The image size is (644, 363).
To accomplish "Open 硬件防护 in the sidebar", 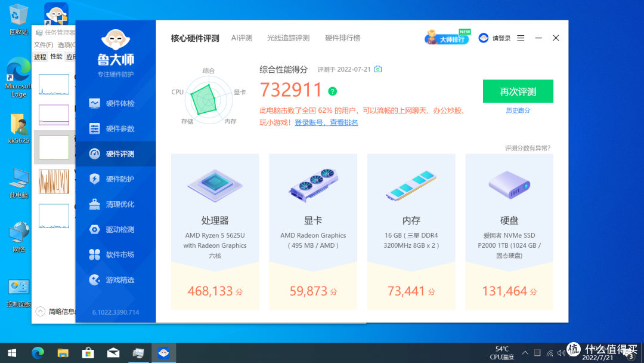I will pyautogui.click(x=116, y=179).
